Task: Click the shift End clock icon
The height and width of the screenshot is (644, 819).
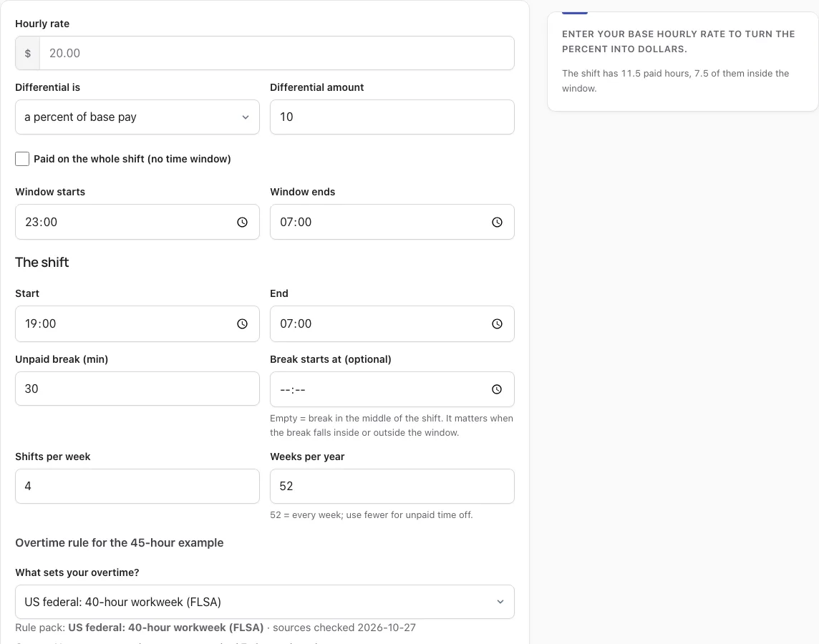Action: coord(498,324)
